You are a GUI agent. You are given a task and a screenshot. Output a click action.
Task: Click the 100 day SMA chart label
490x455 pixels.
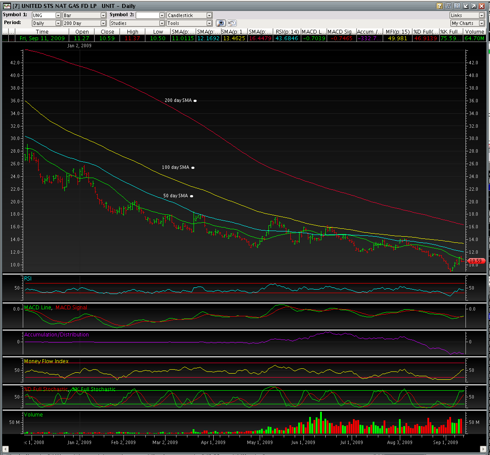click(x=175, y=167)
